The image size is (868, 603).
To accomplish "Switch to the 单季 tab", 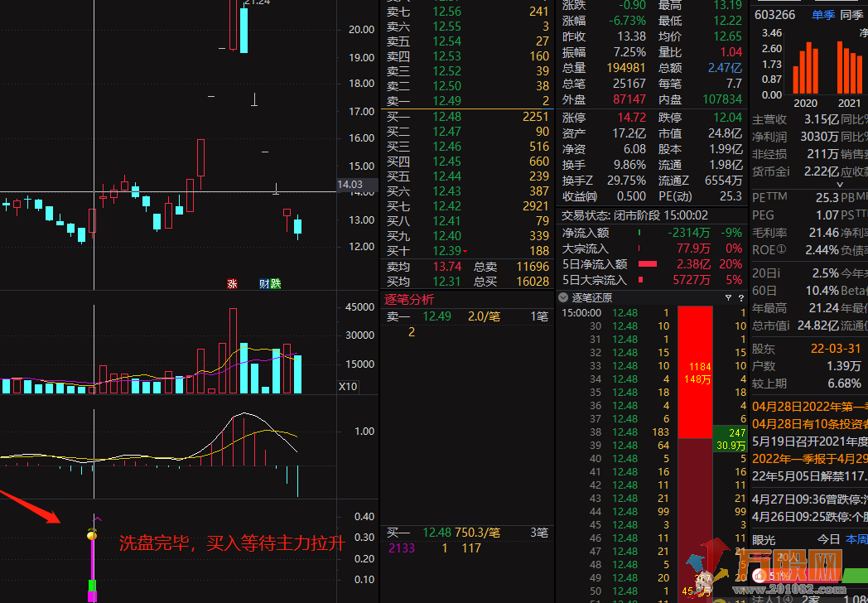I will [823, 15].
